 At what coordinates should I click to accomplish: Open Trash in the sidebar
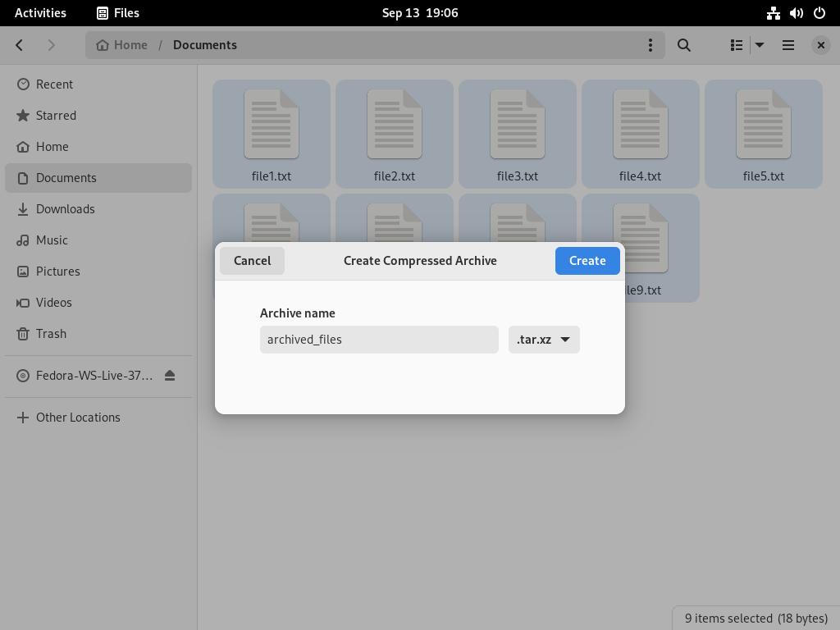tap(98, 333)
